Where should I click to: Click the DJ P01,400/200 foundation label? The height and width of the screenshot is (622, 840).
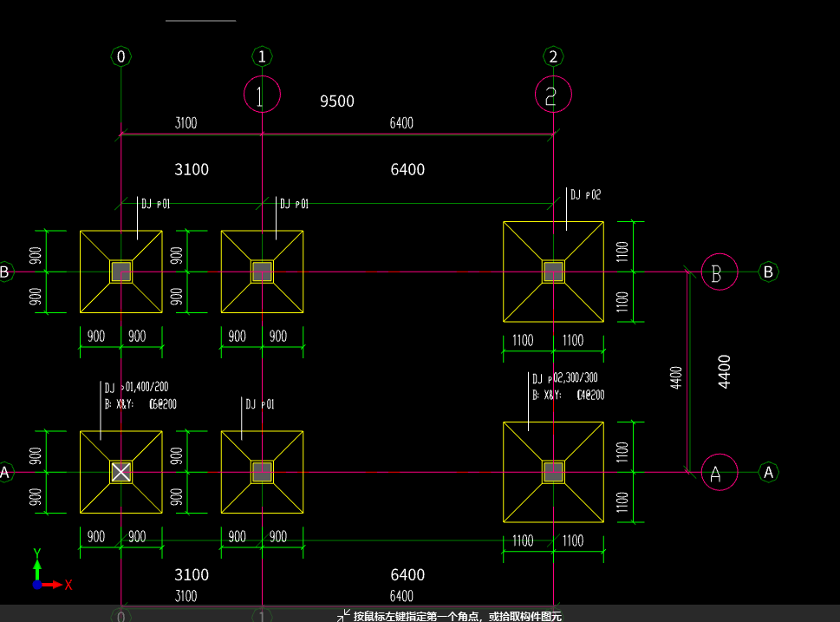137,387
